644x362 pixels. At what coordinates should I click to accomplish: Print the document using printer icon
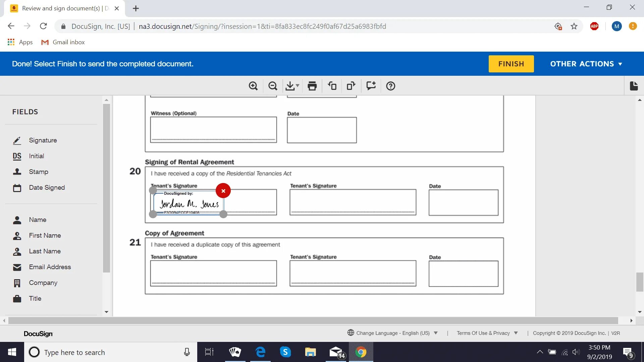(x=312, y=86)
